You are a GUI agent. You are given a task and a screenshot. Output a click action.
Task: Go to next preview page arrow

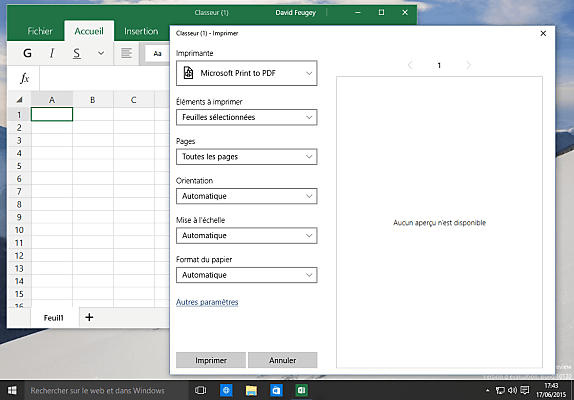(x=469, y=66)
